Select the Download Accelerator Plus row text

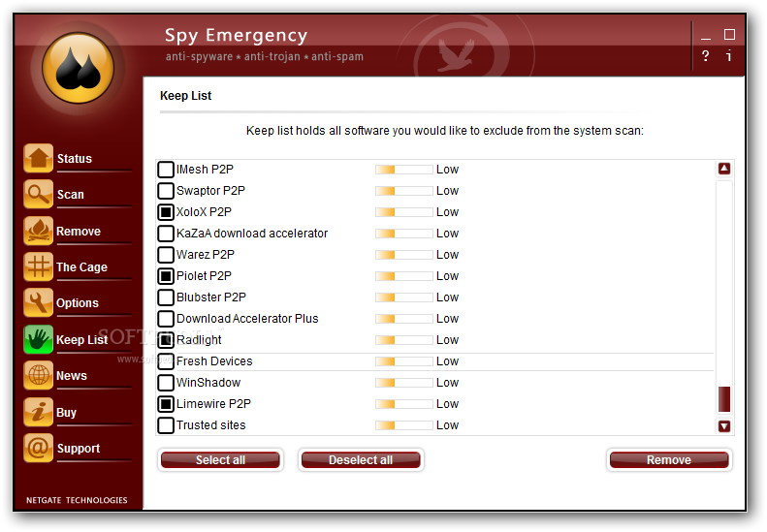click(247, 319)
